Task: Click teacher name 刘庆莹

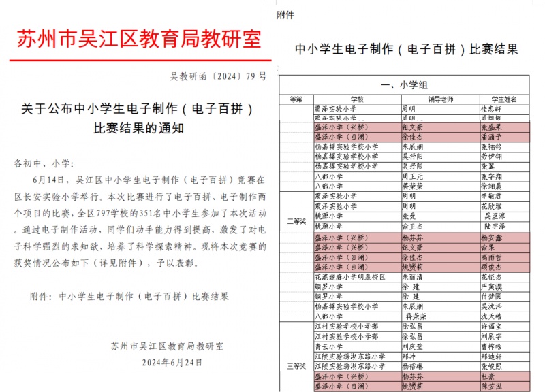Action: (412, 346)
